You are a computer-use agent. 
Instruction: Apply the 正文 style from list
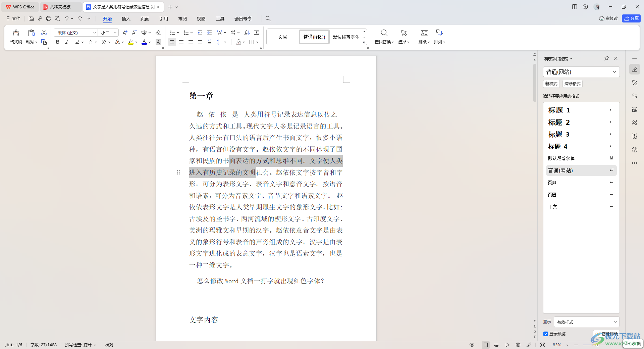coord(581,207)
